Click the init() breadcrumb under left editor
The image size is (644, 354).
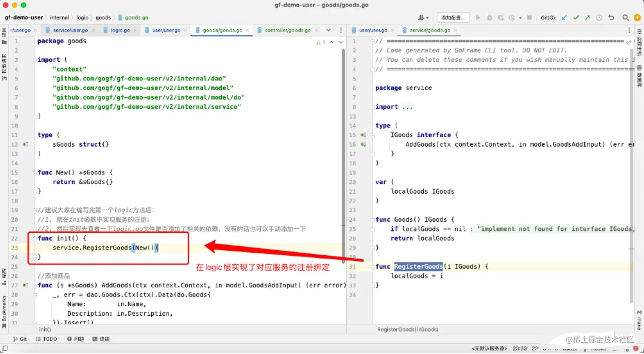pos(45,329)
